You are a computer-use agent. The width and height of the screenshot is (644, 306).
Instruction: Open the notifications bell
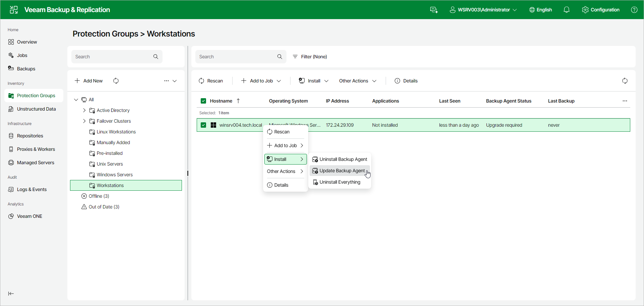(567, 10)
